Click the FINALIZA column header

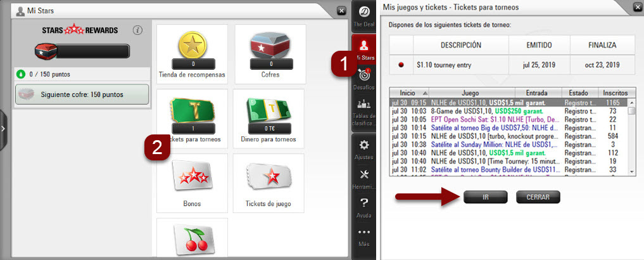[x=602, y=45]
